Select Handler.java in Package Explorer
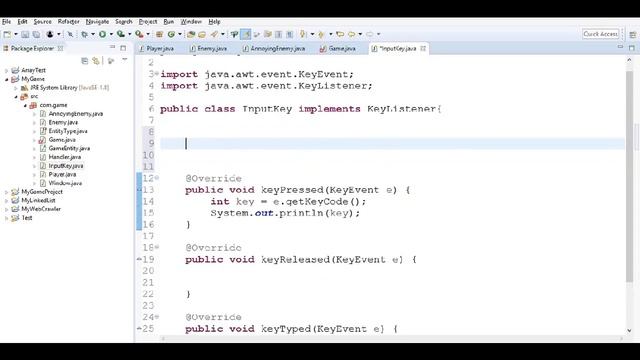The width and height of the screenshot is (640, 360). click(64, 157)
